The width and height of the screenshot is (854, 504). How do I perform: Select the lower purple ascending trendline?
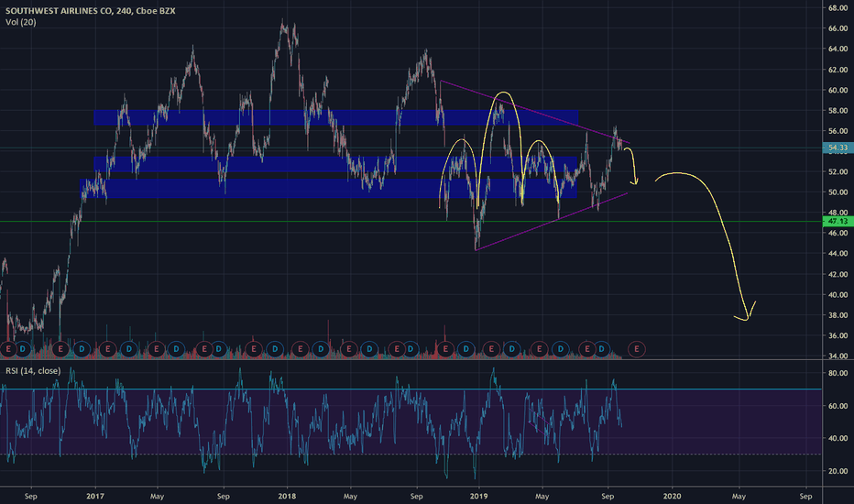pos(550,222)
